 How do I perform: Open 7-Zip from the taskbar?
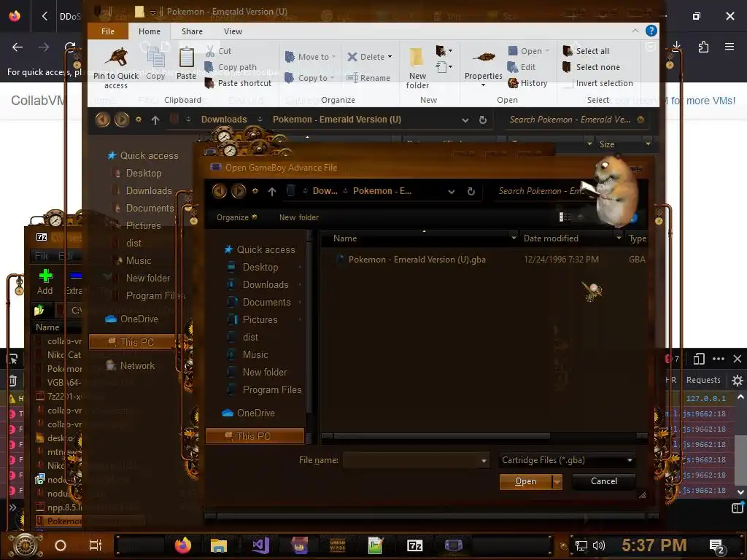click(415, 545)
